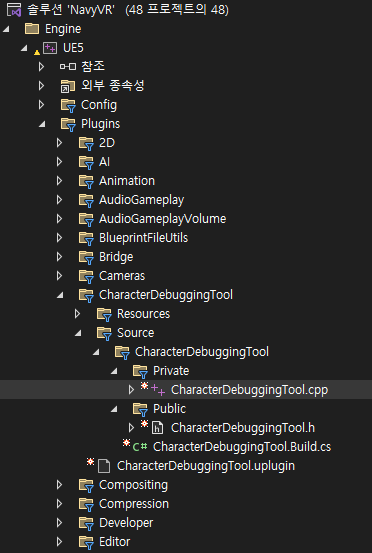Select the CharacterDebuggingTool.cpp file name
This screenshot has width=372, height=553.
coord(250,390)
